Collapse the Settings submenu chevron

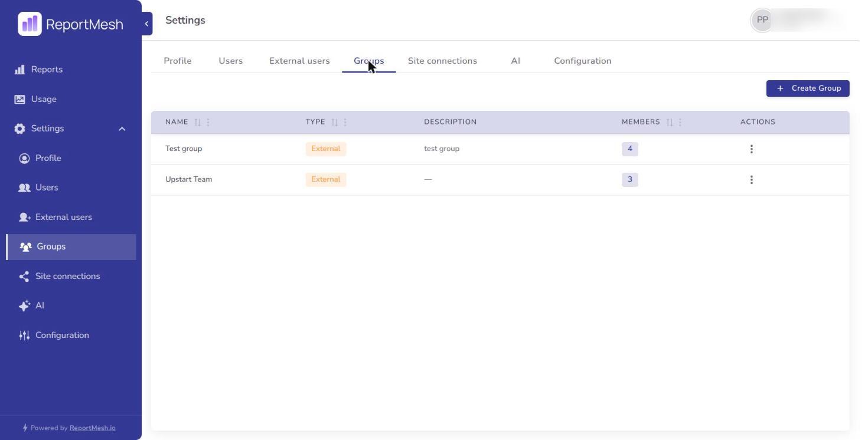coord(122,129)
